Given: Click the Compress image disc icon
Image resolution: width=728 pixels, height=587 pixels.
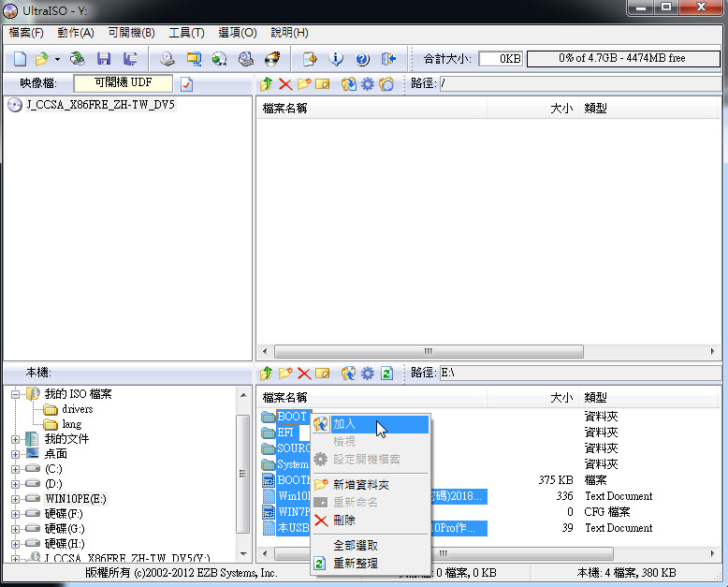Looking at the screenshot, I should pos(245,59).
